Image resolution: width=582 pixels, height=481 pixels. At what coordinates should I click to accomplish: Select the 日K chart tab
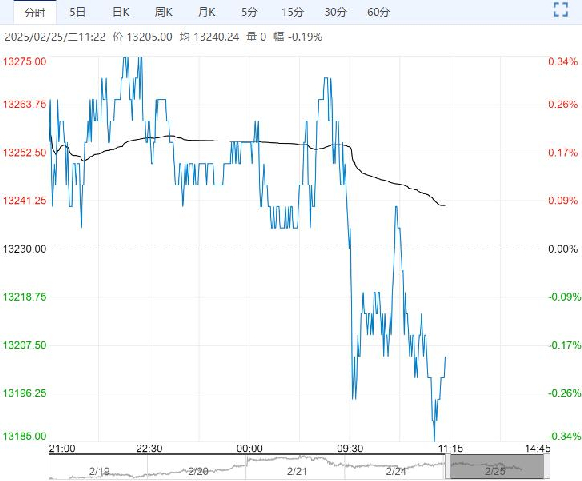click(x=121, y=12)
